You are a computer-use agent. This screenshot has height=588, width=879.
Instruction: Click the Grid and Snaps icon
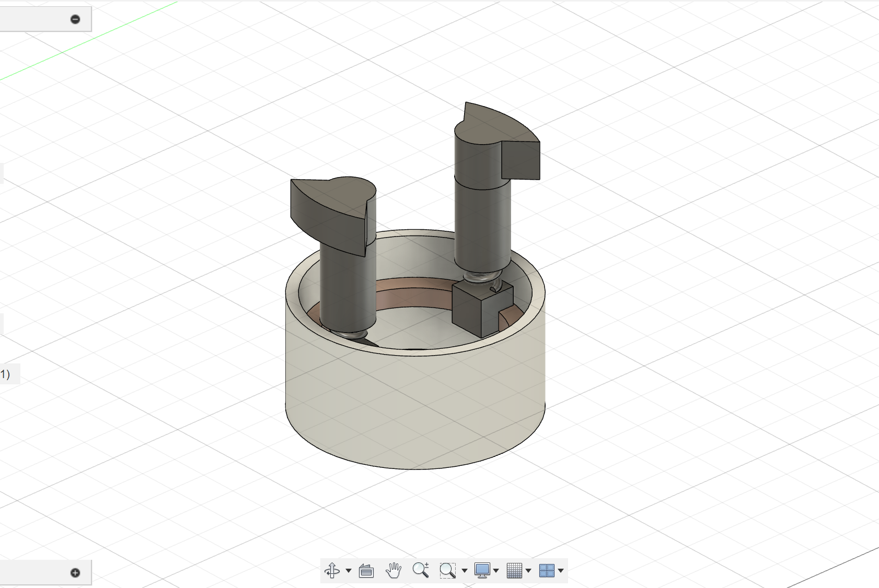point(515,570)
